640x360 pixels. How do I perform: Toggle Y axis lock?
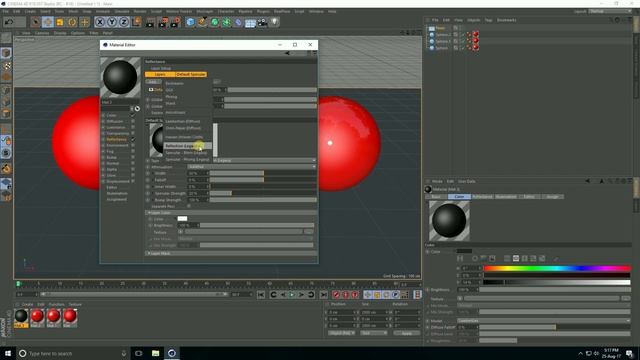112,22
